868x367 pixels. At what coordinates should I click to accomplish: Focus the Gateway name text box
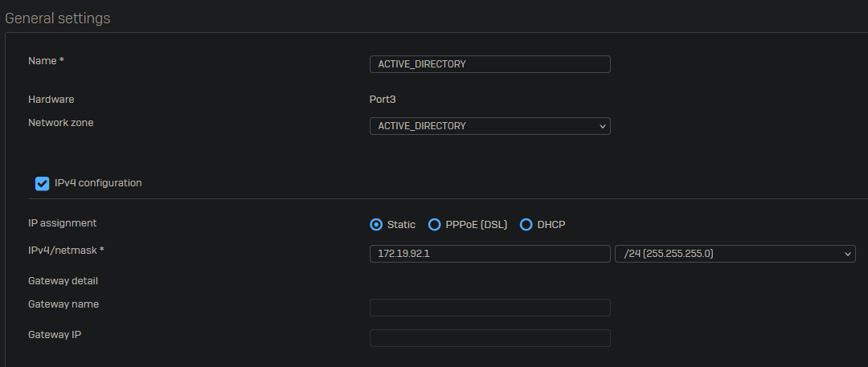pyautogui.click(x=489, y=308)
